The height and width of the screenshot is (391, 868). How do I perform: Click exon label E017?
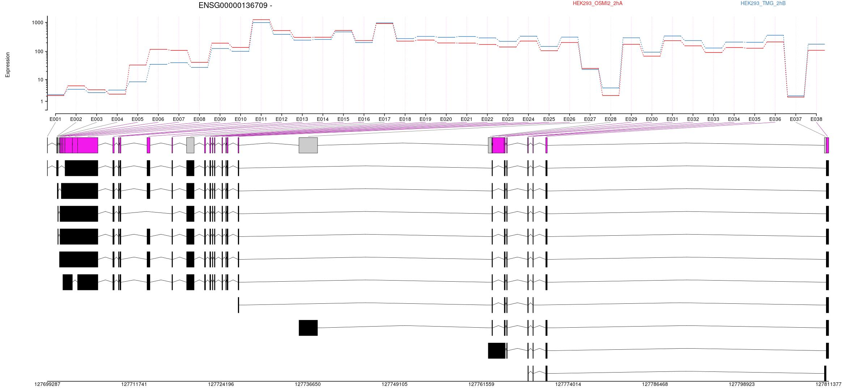click(384, 119)
